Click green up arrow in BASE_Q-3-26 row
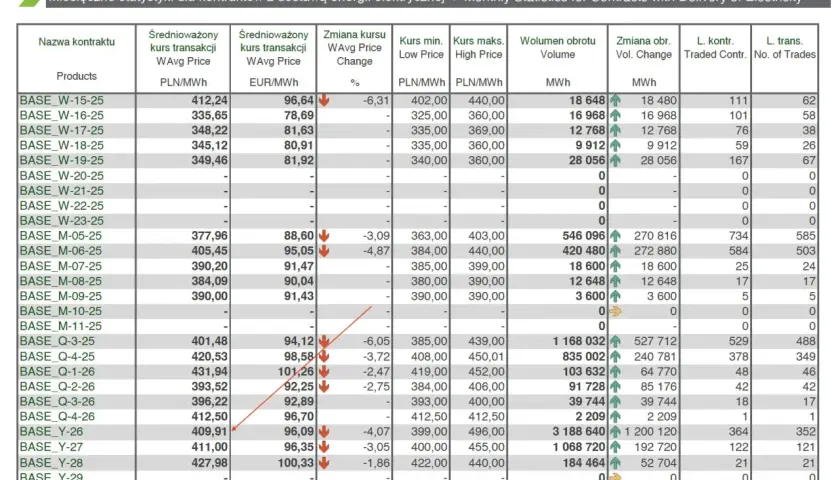The width and height of the screenshot is (840, 480). pyautogui.click(x=615, y=401)
